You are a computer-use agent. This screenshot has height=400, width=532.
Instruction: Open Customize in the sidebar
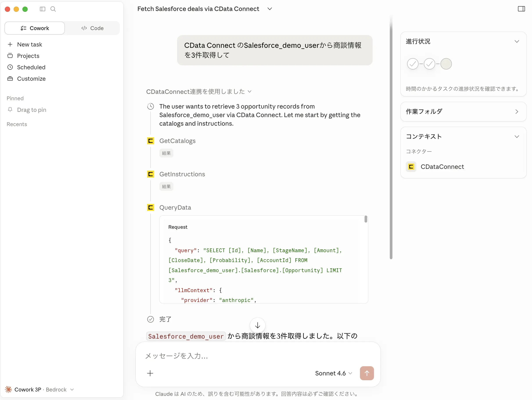pos(31,79)
